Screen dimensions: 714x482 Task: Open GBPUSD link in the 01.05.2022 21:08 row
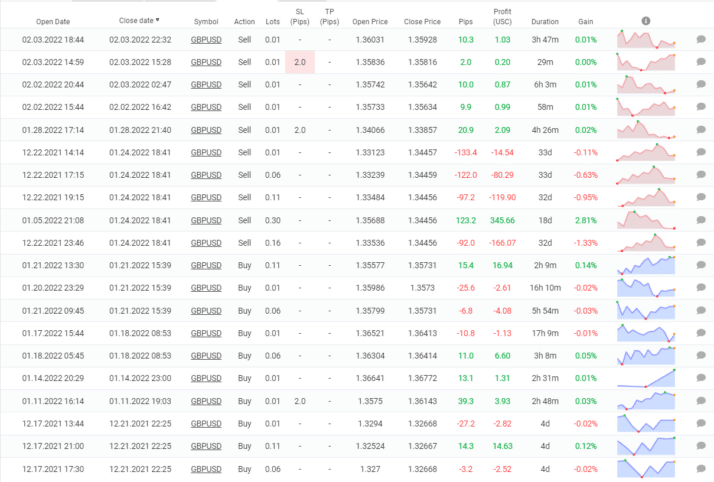tap(206, 220)
